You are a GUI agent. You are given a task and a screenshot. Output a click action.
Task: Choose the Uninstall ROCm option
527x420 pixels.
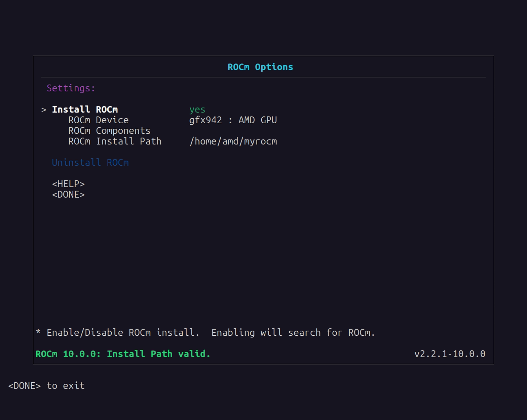tap(90, 163)
